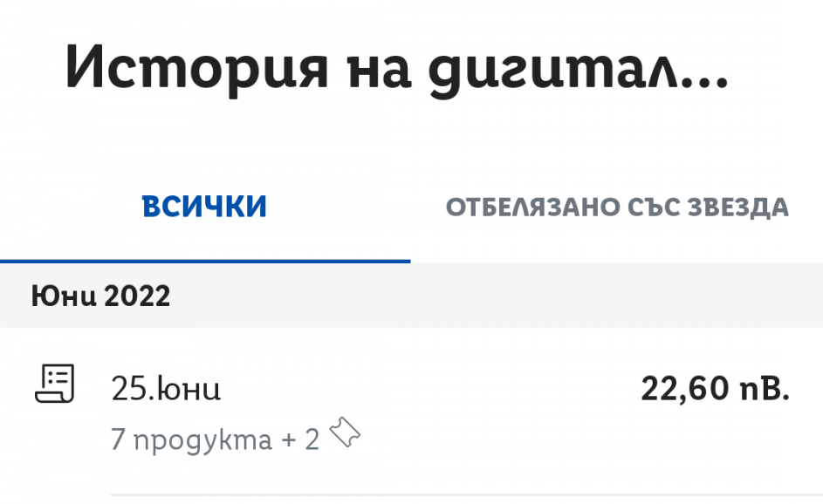Tap the "+ 2" coupon count
This screenshot has width=823, height=504.
[x=300, y=440]
